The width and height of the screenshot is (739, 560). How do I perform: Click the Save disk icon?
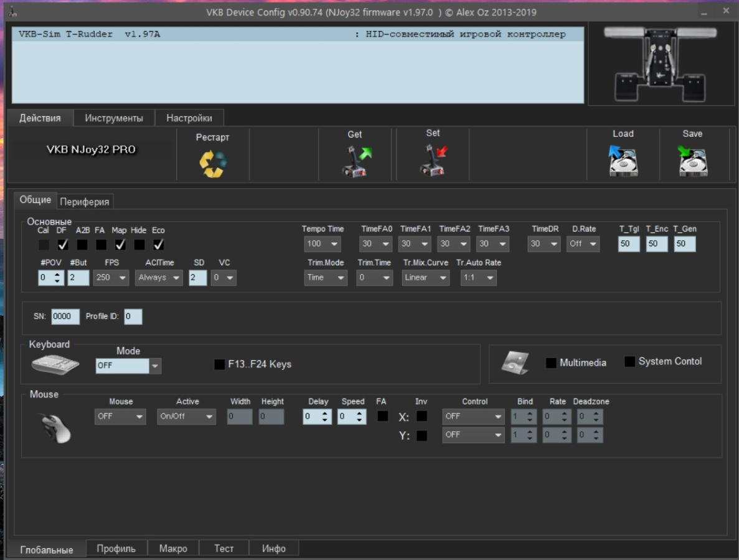pos(692,161)
